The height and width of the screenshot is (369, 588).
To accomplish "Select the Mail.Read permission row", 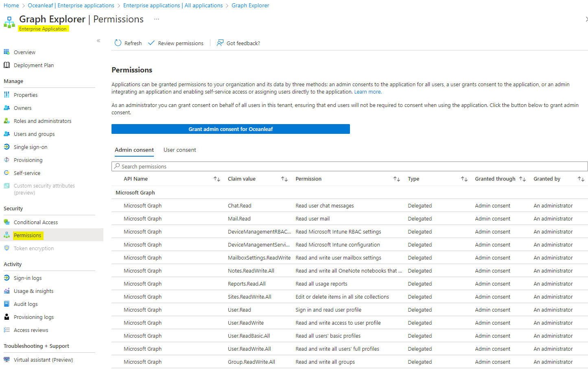I will coord(350,218).
